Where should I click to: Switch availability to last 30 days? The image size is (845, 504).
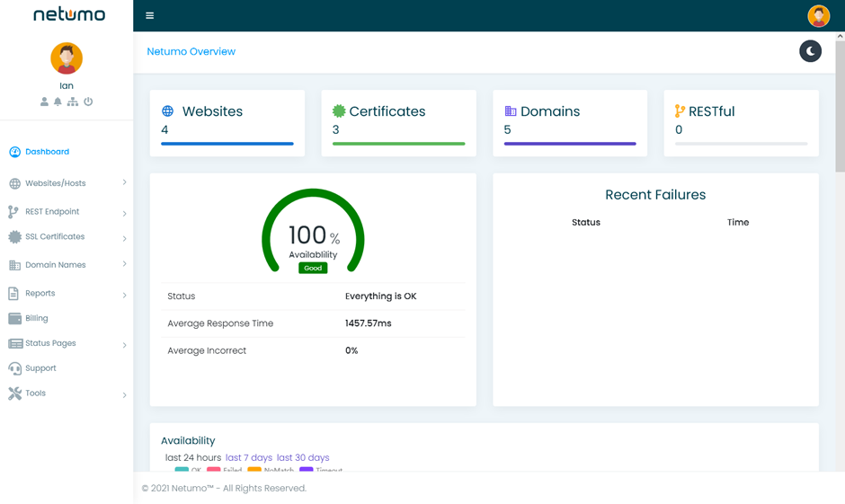coord(303,457)
